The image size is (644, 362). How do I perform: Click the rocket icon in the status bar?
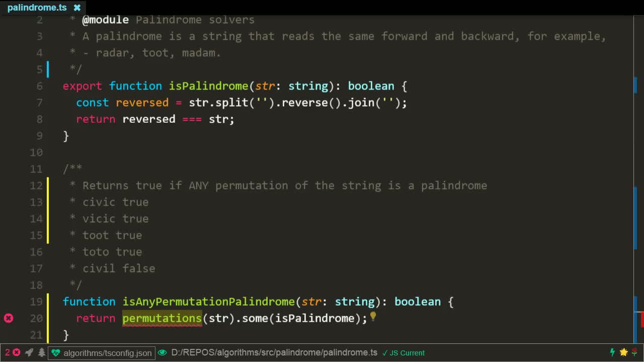29,353
